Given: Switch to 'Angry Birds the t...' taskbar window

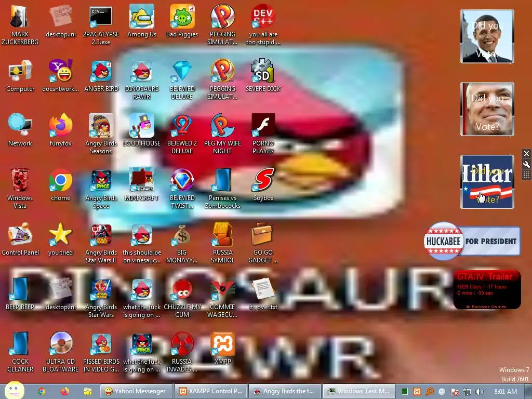Looking at the screenshot, I should tap(285, 391).
